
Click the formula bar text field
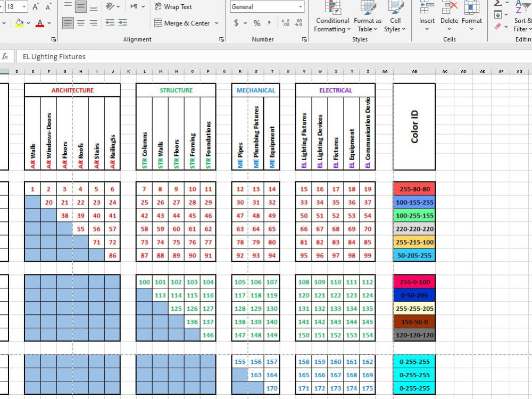(274, 56)
